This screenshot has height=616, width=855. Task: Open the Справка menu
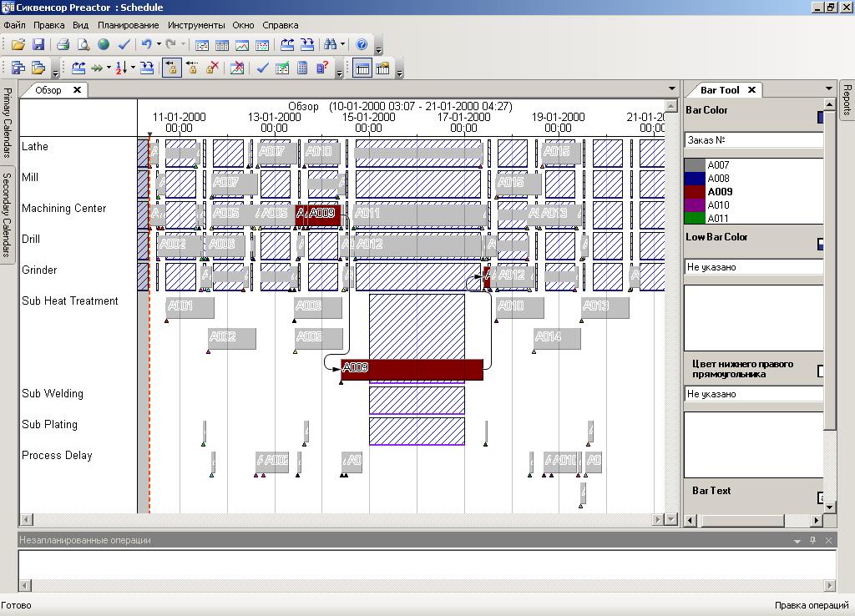[x=281, y=25]
